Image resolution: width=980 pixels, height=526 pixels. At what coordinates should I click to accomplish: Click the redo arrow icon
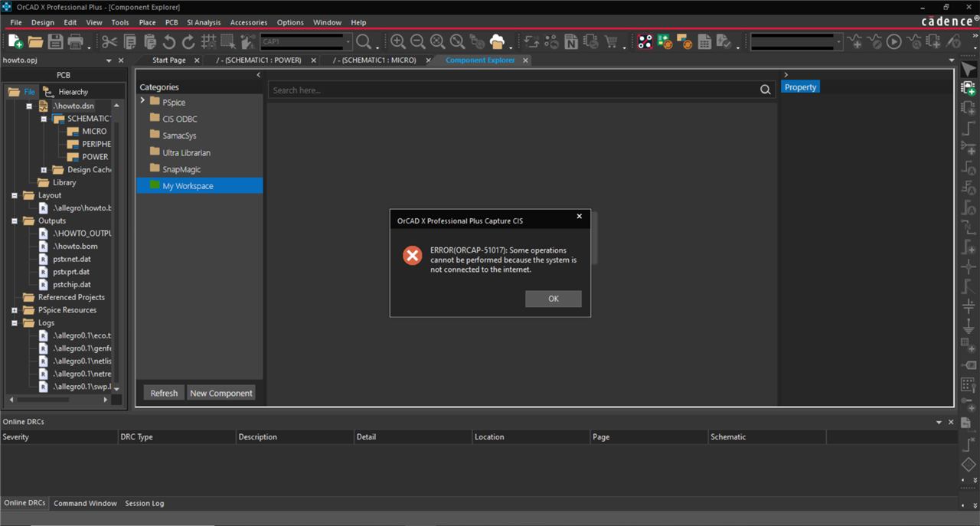tap(188, 41)
